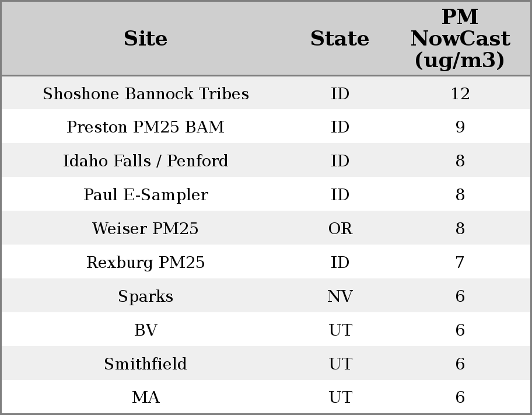Click the State column header
The height and width of the screenshot is (415, 532).
point(339,39)
